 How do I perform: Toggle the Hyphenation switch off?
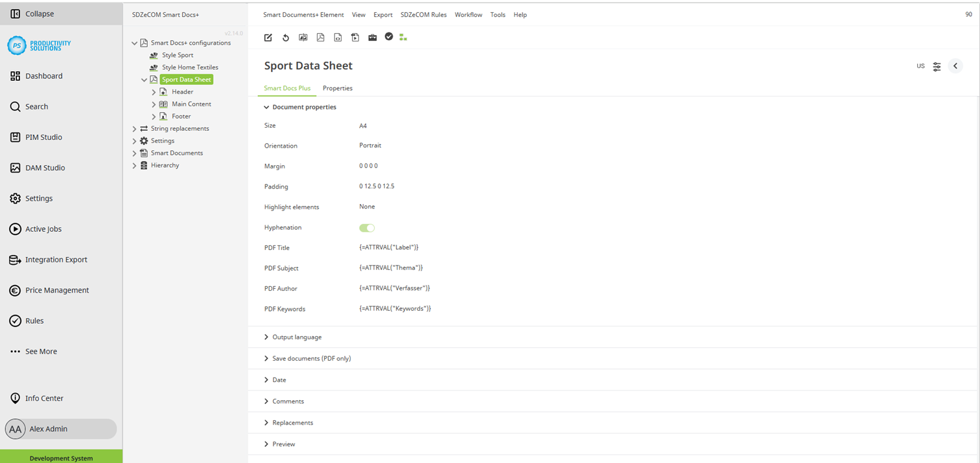pyautogui.click(x=367, y=227)
